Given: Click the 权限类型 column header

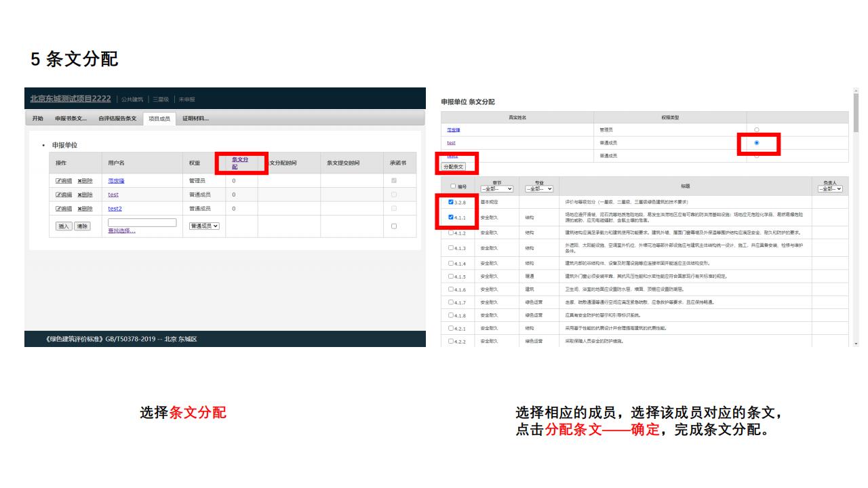Looking at the screenshot, I should [x=670, y=117].
